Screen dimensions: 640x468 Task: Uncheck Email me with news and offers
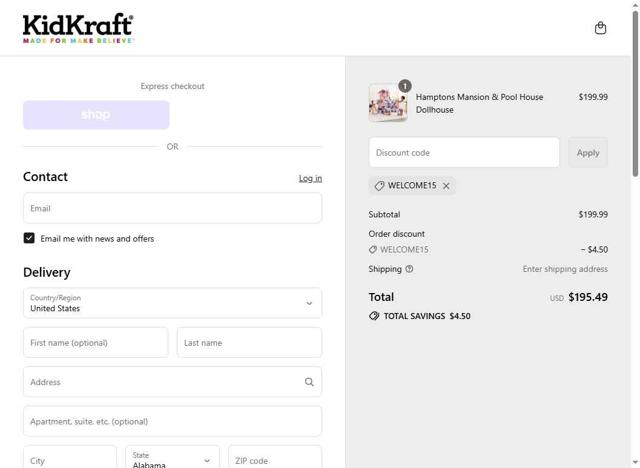(x=29, y=238)
